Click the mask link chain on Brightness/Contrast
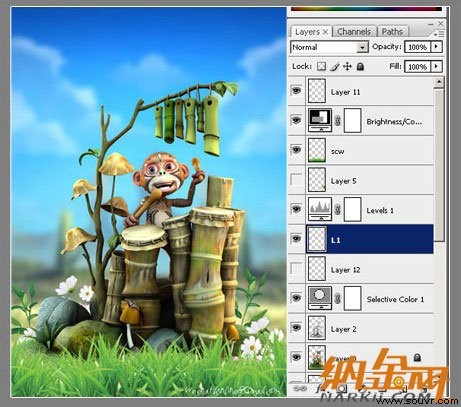 point(337,121)
